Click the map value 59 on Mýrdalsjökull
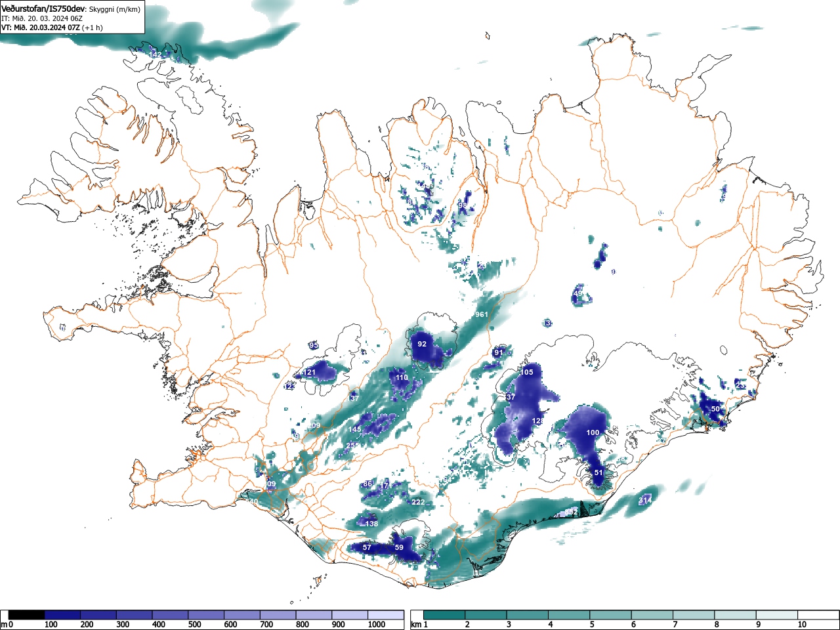 (x=399, y=548)
